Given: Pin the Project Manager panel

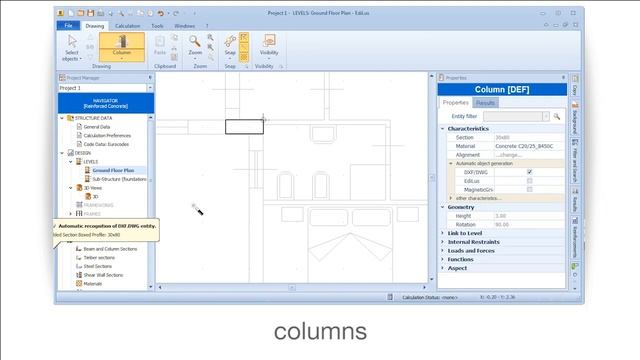Looking at the screenshot, I should [150, 78].
